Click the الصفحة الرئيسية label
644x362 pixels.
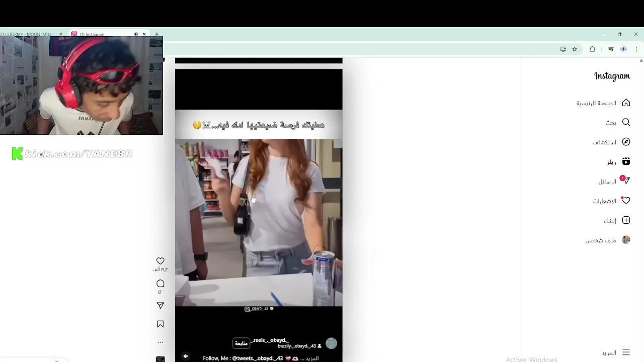coord(596,103)
